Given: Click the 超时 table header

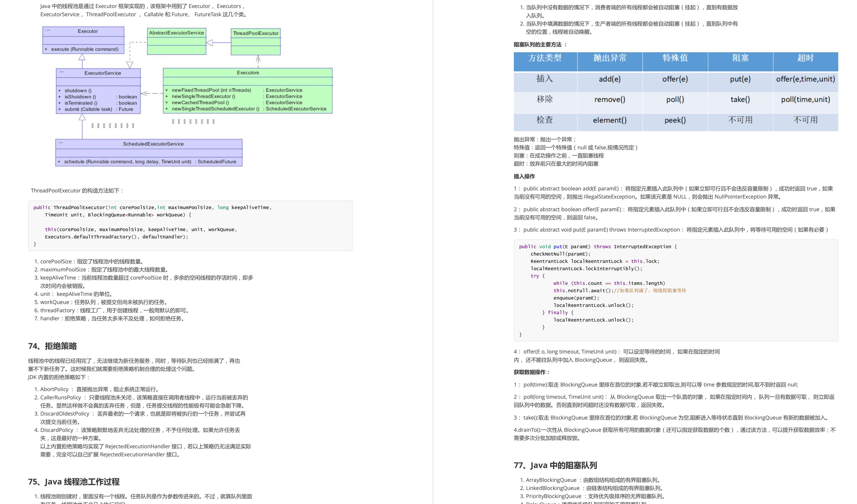Looking at the screenshot, I should click(x=806, y=59).
